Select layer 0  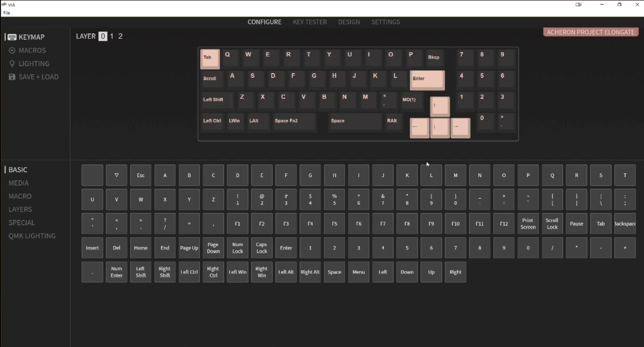coord(103,36)
